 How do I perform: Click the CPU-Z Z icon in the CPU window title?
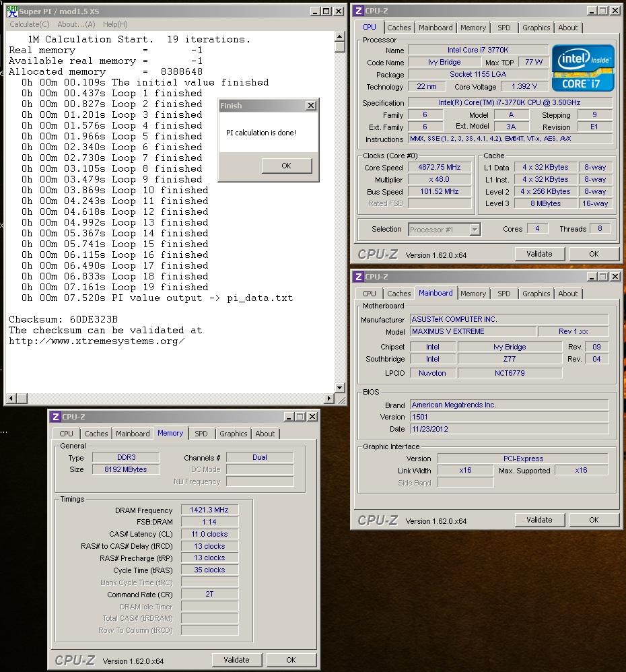(x=359, y=11)
